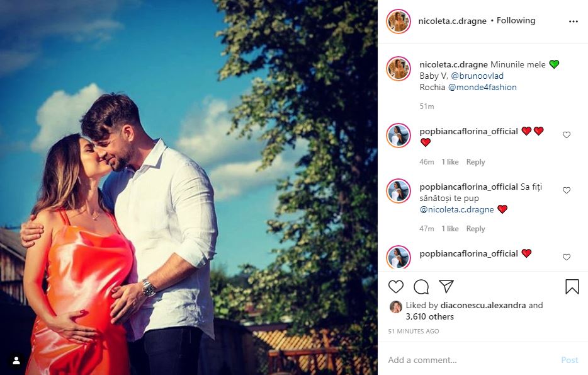Screen dimensions: 588x375
Task: Open nicoleta.c.dragne profile picture in header
Action: pyautogui.click(x=399, y=21)
